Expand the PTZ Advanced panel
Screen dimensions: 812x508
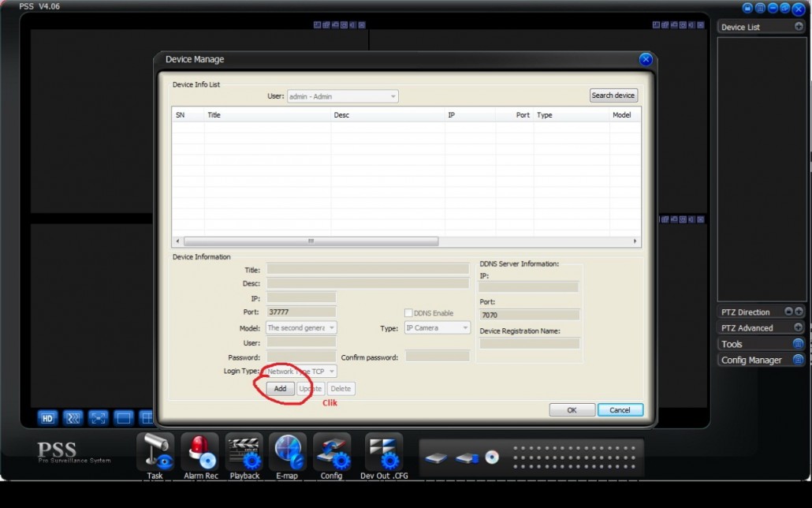coord(798,328)
